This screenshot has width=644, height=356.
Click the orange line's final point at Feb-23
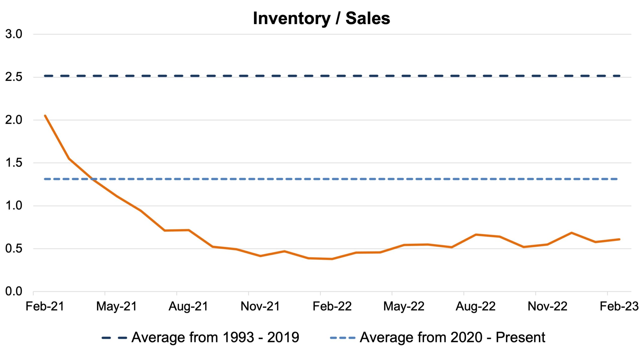pos(619,239)
